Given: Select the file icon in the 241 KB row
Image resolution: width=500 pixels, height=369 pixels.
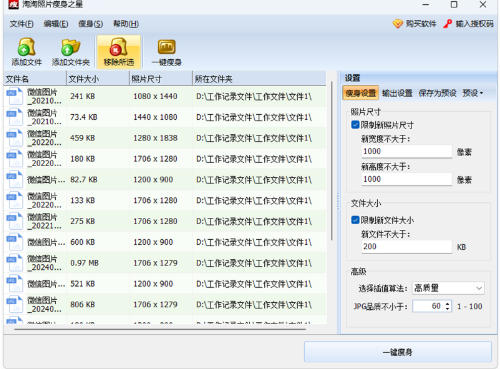Looking at the screenshot, I should pyautogui.click(x=14, y=96).
